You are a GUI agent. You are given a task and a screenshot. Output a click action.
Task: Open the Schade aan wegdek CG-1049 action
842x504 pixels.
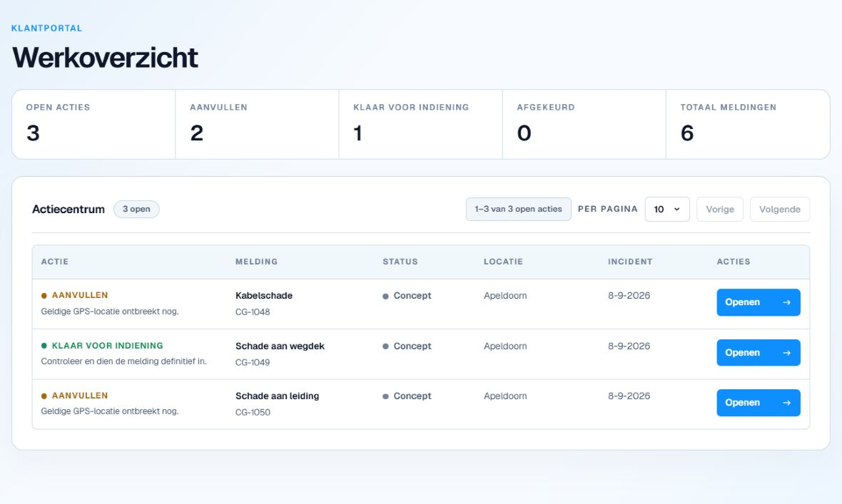[759, 353]
